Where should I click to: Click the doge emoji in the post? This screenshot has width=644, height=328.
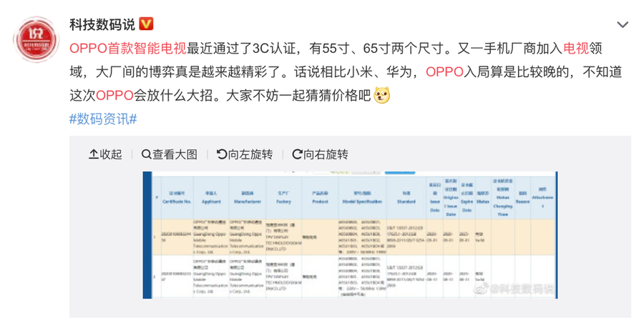(x=381, y=95)
